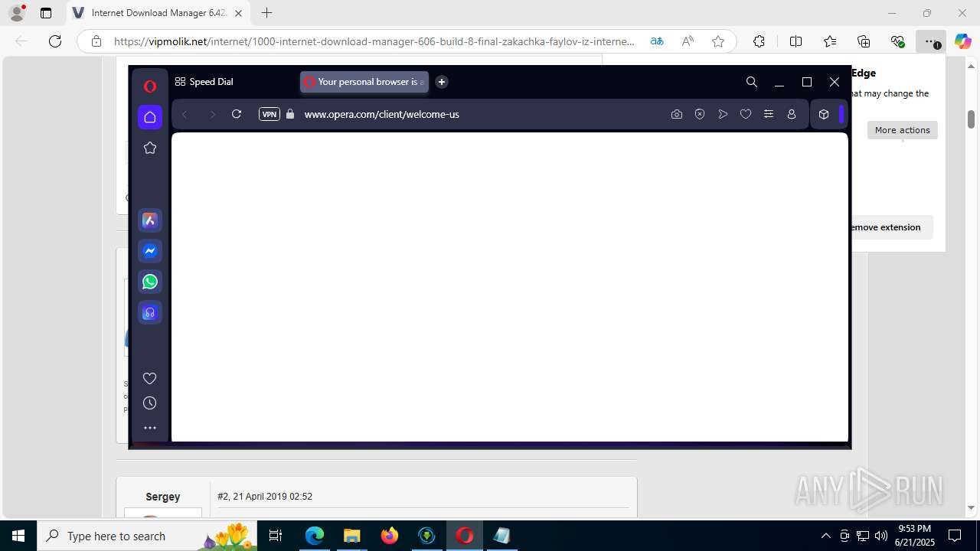Open new tab in Opera
The width and height of the screenshot is (980, 551).
coord(442,82)
